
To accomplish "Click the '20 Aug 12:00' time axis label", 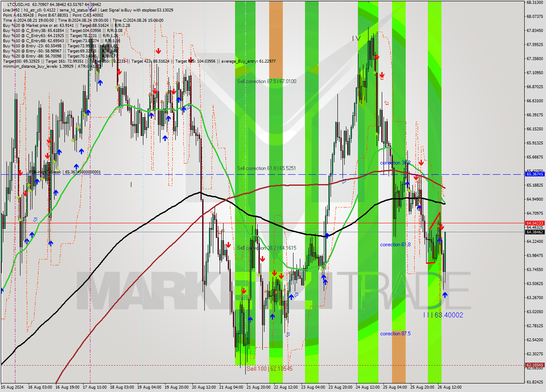I will [204, 387].
